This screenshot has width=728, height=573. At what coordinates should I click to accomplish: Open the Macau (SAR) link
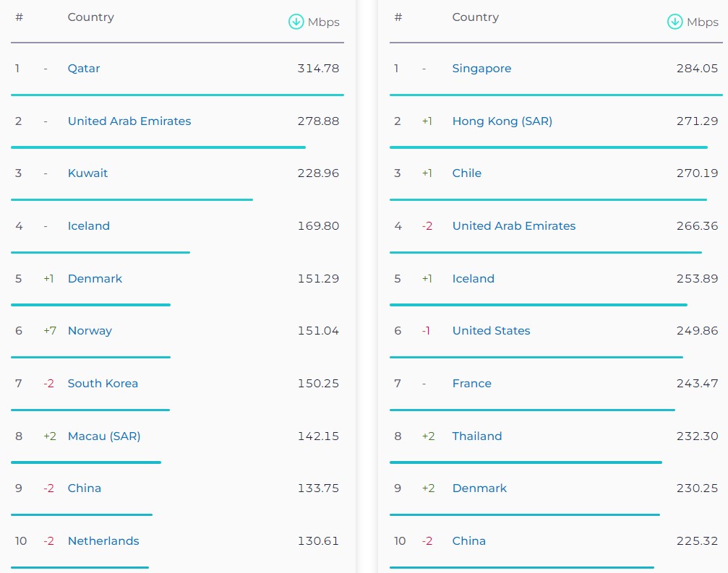pos(104,436)
